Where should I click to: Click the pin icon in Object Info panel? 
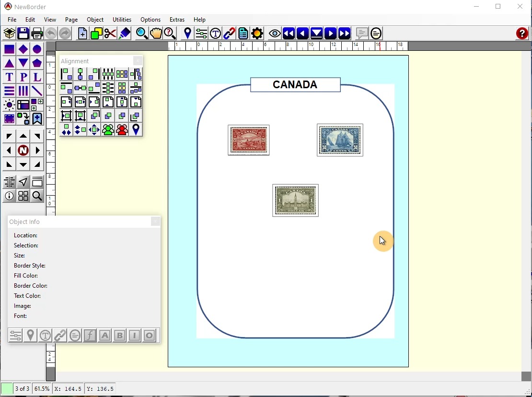click(30, 336)
